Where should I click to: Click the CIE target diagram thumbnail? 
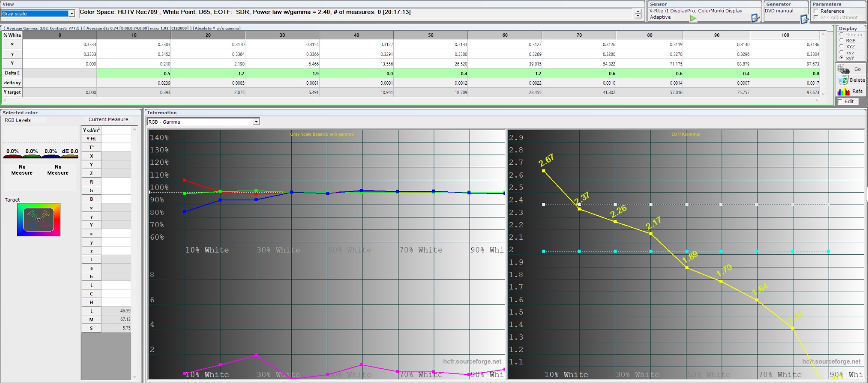[x=39, y=220]
